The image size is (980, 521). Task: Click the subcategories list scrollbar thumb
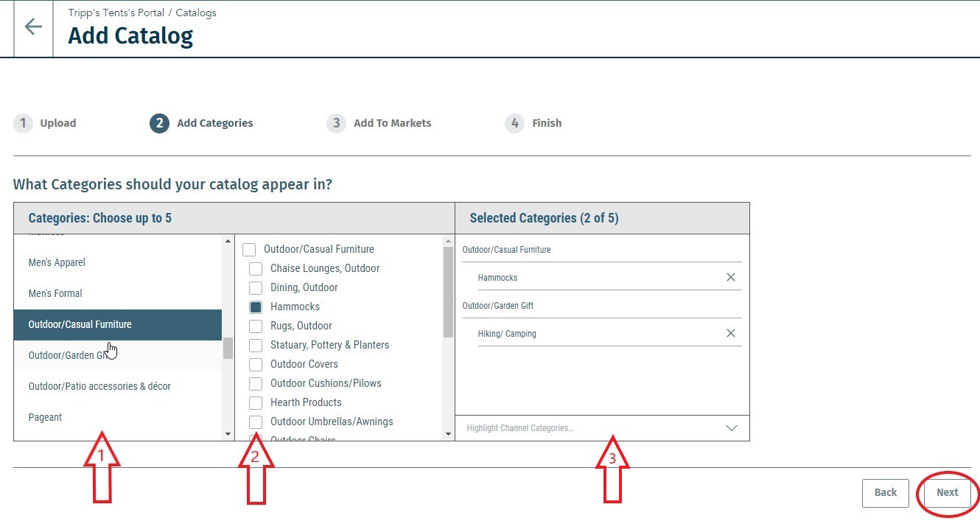[448, 292]
